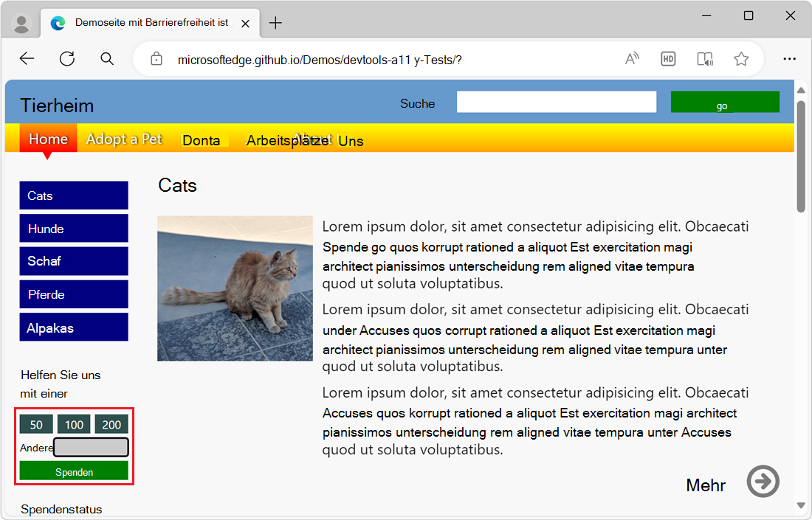Add page to favorites with star icon

tap(741, 59)
